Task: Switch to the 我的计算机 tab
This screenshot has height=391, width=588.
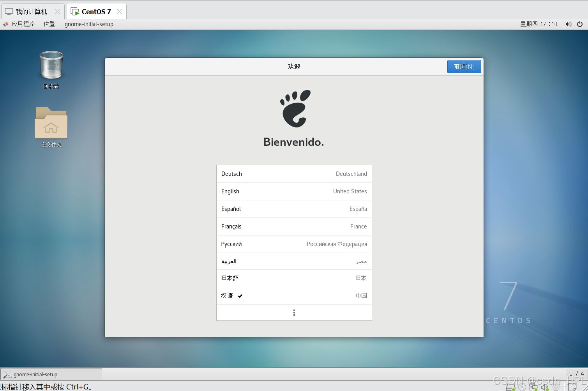Action: coord(32,12)
